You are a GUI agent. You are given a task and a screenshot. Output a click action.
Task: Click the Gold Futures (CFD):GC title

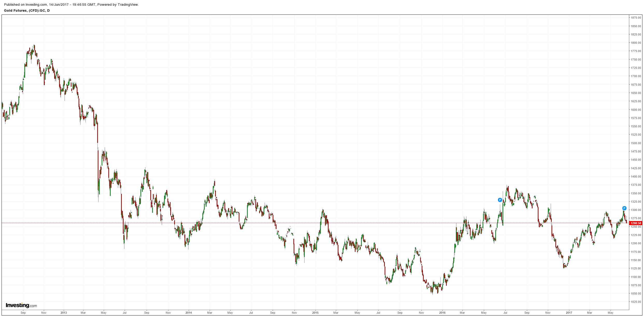point(27,11)
